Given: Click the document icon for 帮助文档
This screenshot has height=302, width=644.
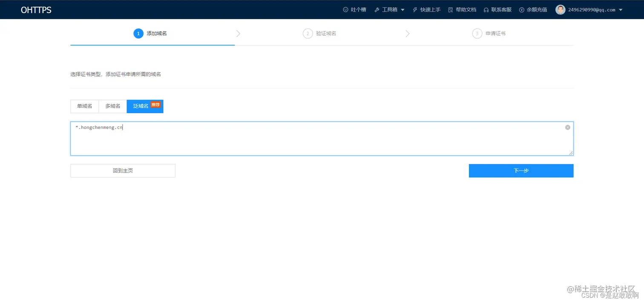Looking at the screenshot, I should point(451,10).
